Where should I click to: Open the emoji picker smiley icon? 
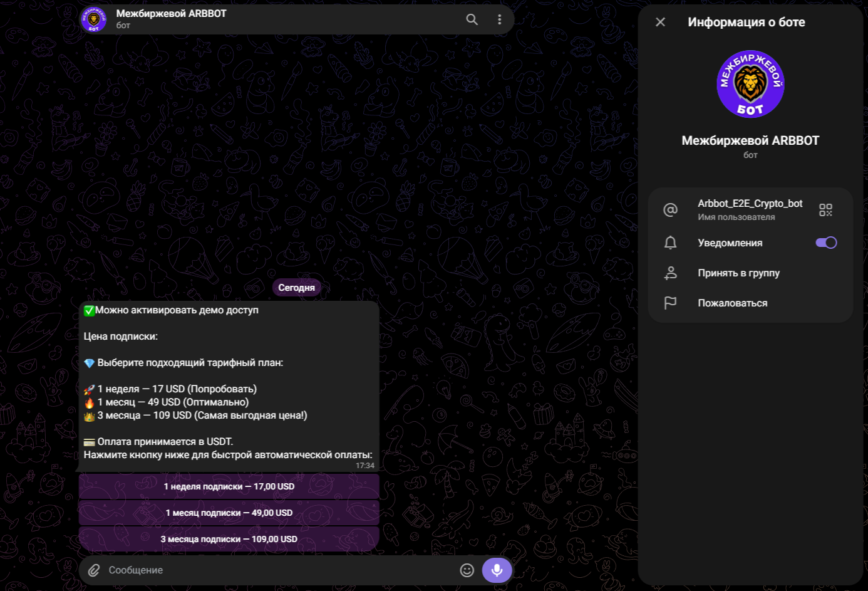pyautogui.click(x=467, y=570)
